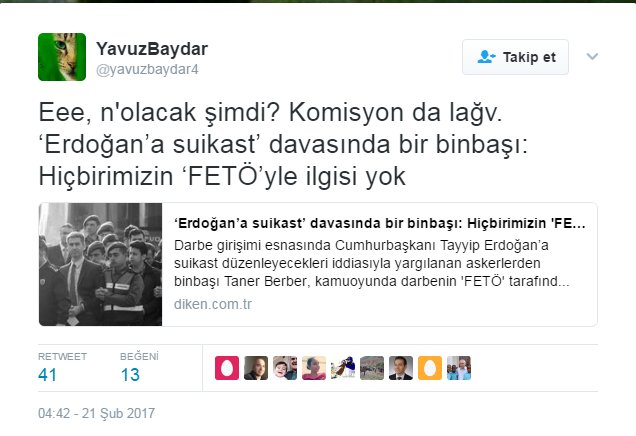Viewport: 636px width, 436px height.
Task: Open YavuzBaydar's cat profile picture
Action: coord(62,57)
